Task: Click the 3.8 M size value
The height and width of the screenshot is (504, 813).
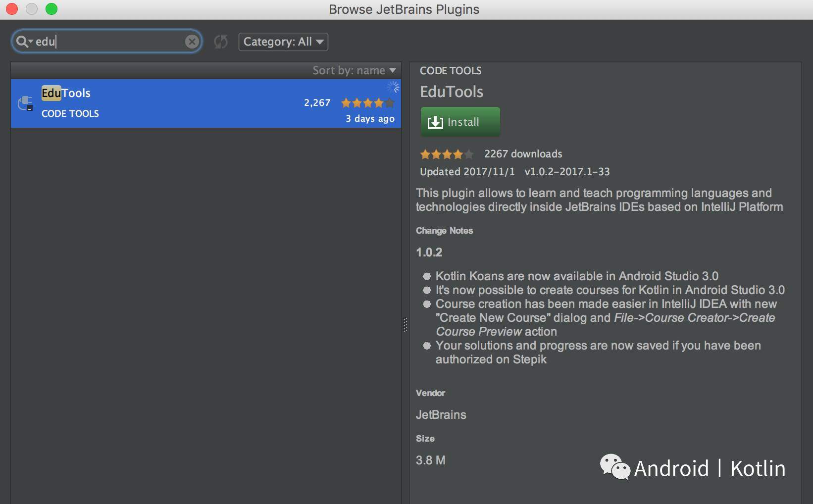Action: 430,460
